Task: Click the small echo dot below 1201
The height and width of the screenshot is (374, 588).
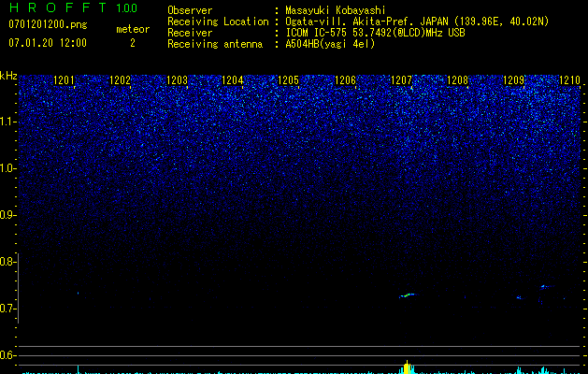Action: coord(78,293)
